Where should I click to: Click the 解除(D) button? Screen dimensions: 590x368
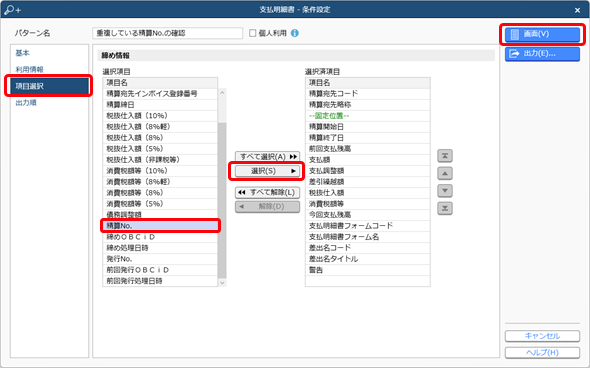268,207
